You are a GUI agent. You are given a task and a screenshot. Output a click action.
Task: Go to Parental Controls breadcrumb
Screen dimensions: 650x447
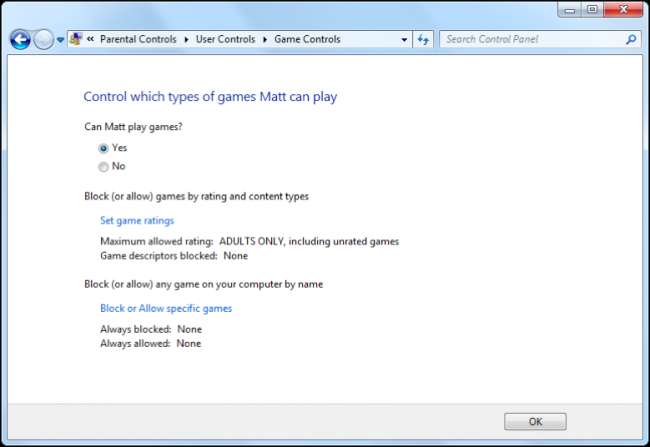(137, 40)
